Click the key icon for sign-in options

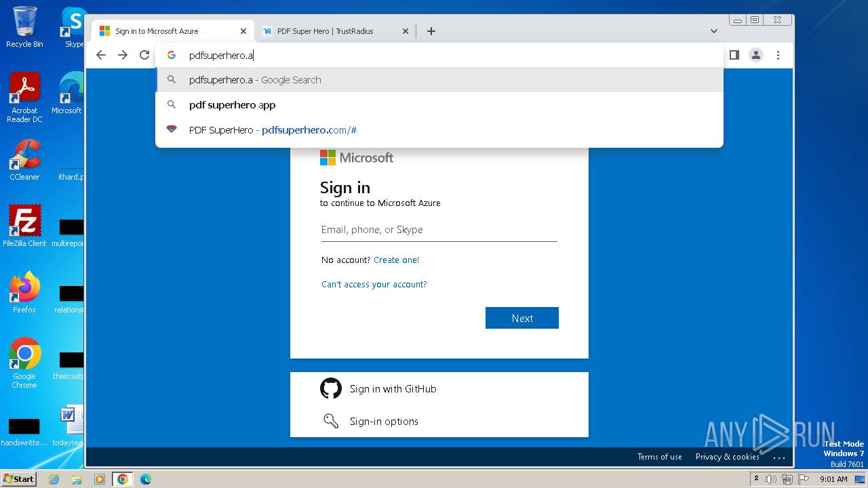[331, 421]
